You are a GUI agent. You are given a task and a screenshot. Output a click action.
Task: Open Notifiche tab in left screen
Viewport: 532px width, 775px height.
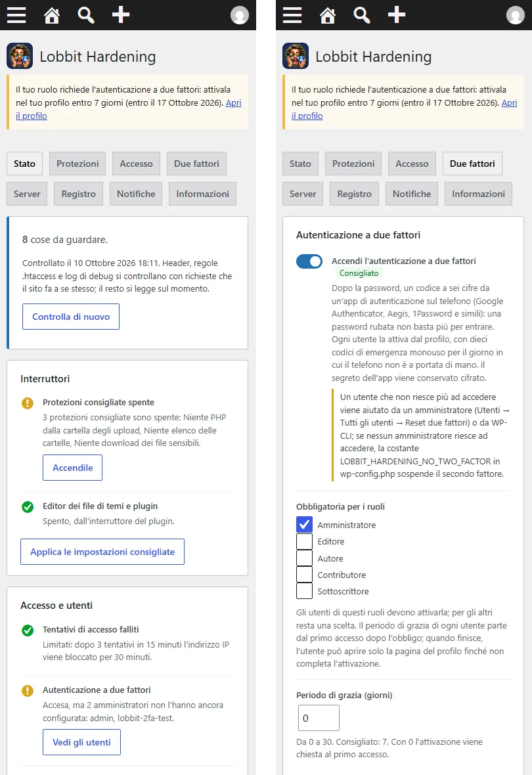pos(136,194)
